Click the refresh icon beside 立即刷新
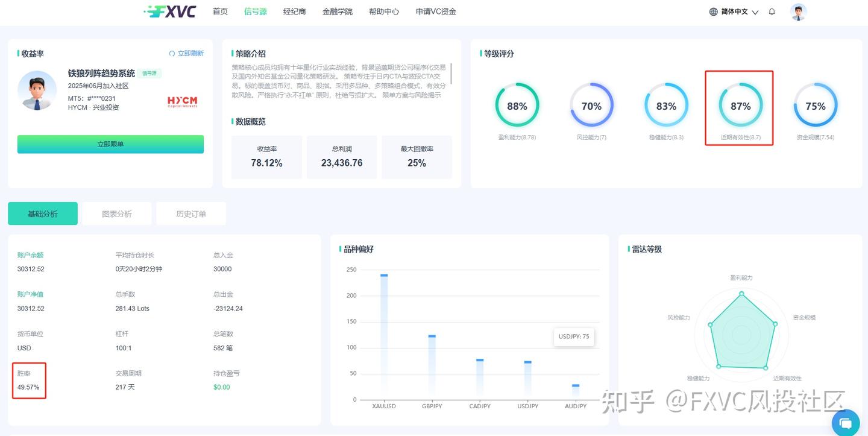Viewport: 868px width, 436px height. pyautogui.click(x=173, y=53)
